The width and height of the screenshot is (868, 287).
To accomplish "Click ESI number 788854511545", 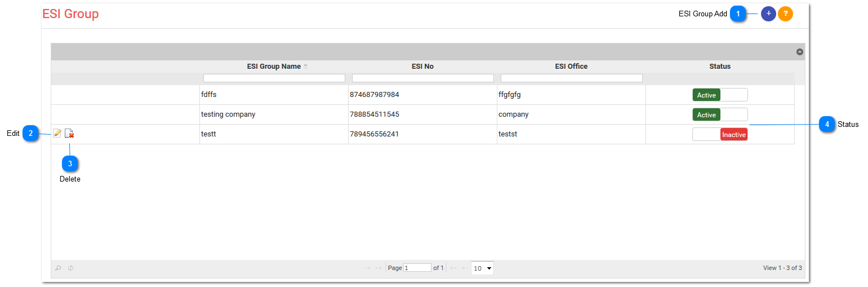I will pos(375,114).
